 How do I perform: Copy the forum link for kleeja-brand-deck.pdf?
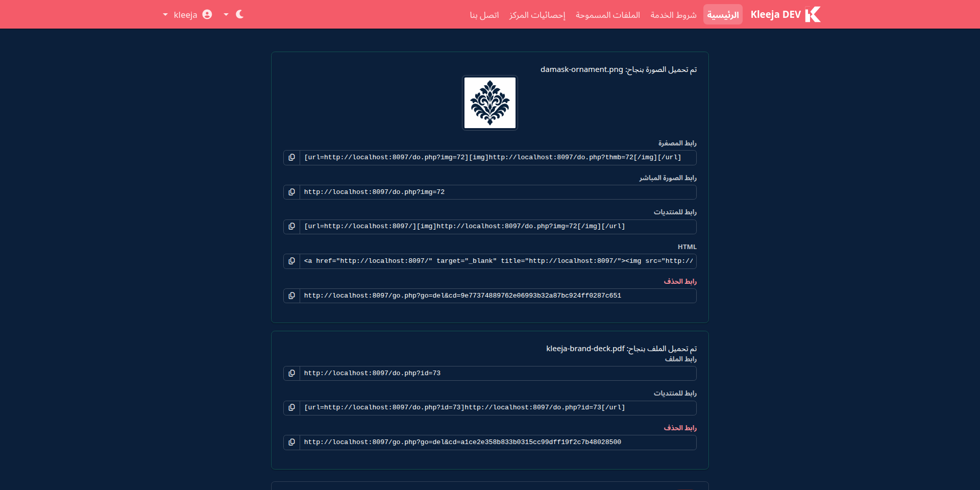pyautogui.click(x=291, y=408)
